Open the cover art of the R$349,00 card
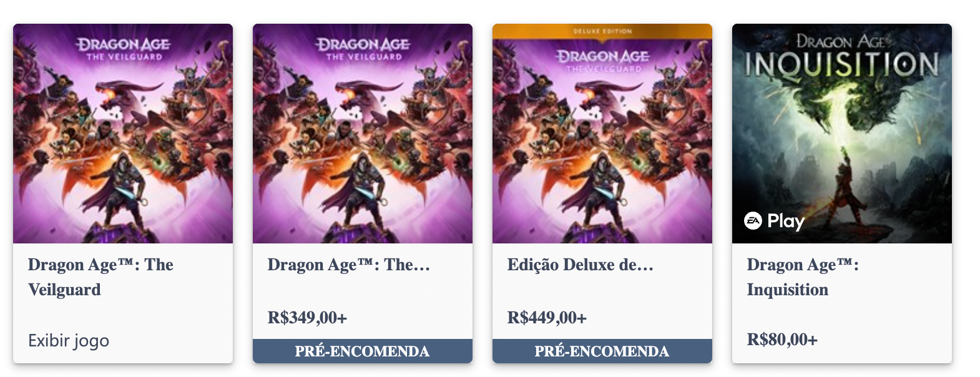This screenshot has height=377, width=980. pyautogui.click(x=363, y=134)
